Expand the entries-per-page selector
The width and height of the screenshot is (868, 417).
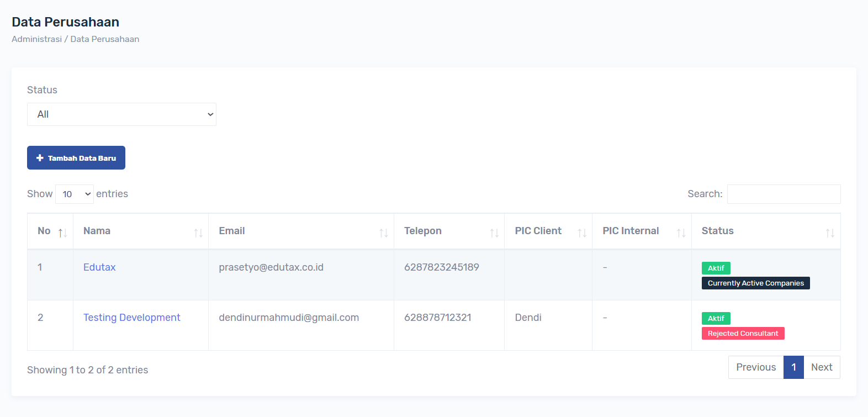click(x=75, y=194)
